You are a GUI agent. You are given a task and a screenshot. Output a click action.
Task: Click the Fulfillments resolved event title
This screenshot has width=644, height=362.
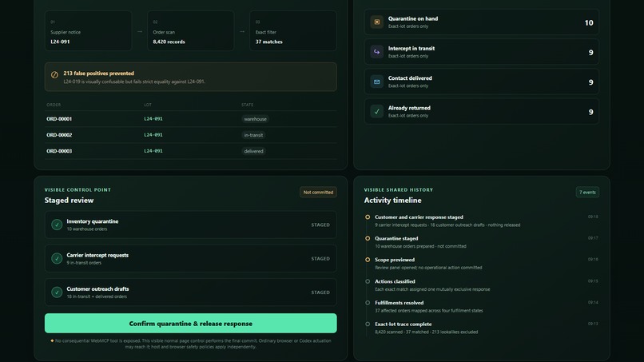(400, 303)
